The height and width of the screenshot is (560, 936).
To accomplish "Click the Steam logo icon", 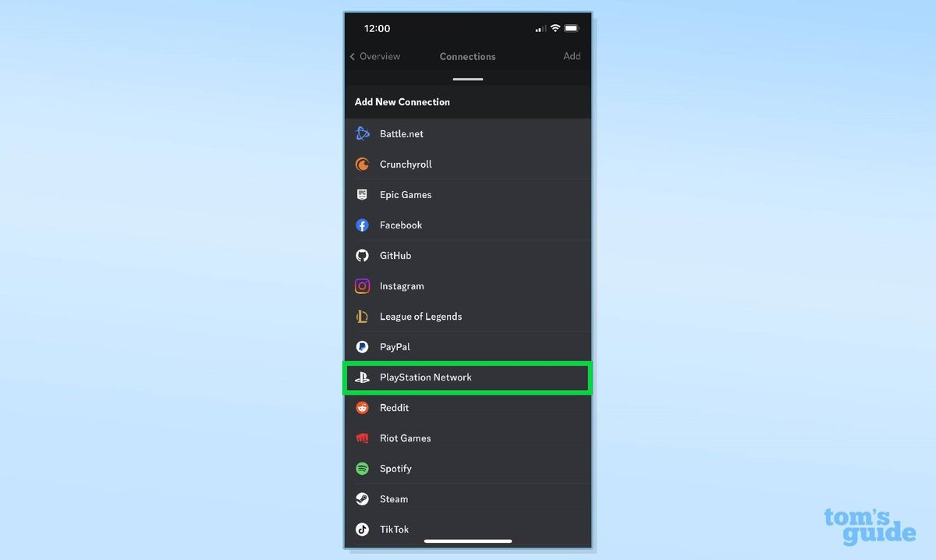I will pyautogui.click(x=362, y=498).
